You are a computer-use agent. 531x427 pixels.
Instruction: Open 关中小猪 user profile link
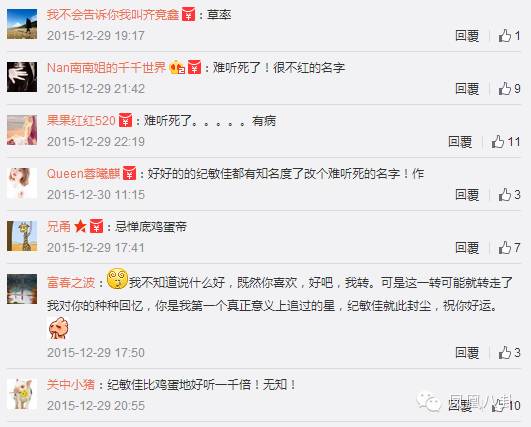[71, 385]
